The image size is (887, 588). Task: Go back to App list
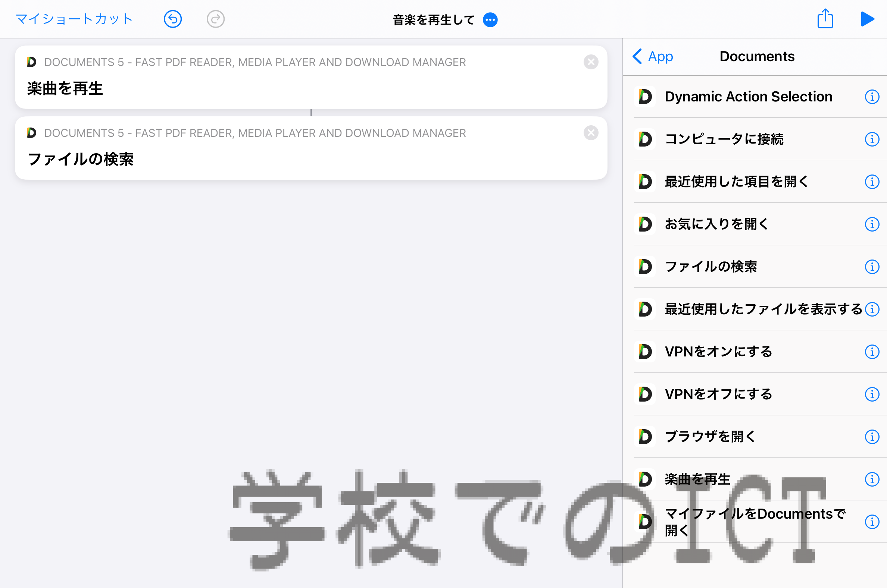click(x=653, y=56)
